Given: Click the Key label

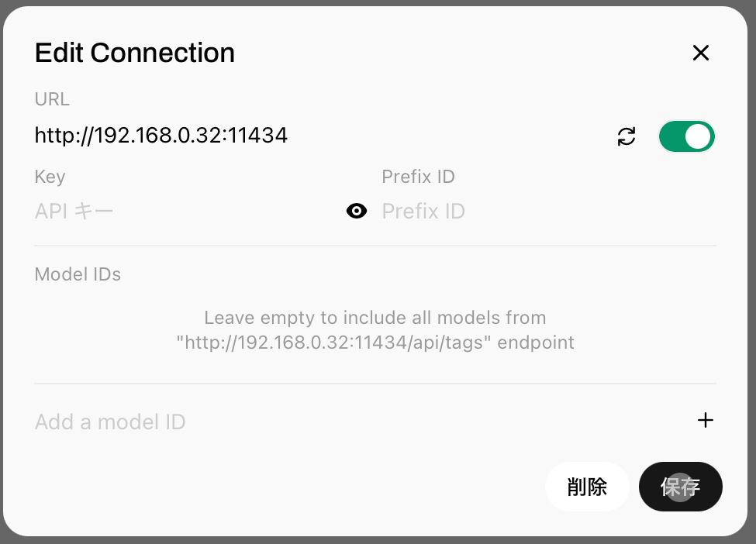Looking at the screenshot, I should point(50,177).
